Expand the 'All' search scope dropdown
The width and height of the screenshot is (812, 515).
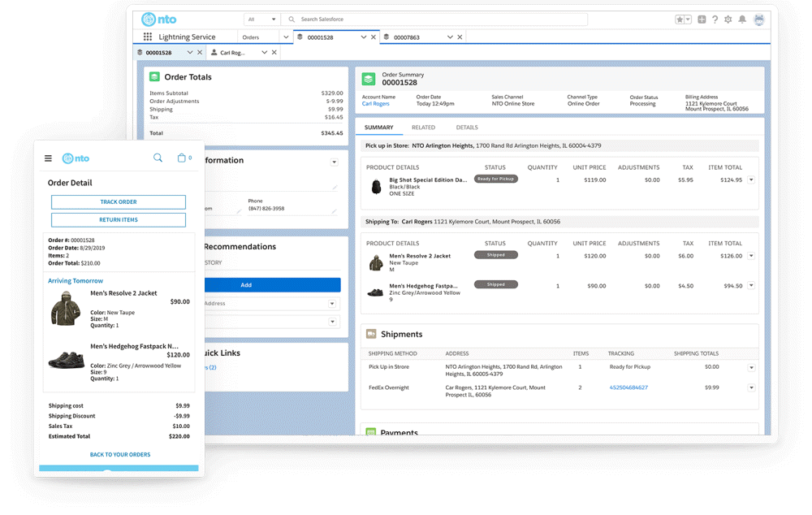[262, 19]
